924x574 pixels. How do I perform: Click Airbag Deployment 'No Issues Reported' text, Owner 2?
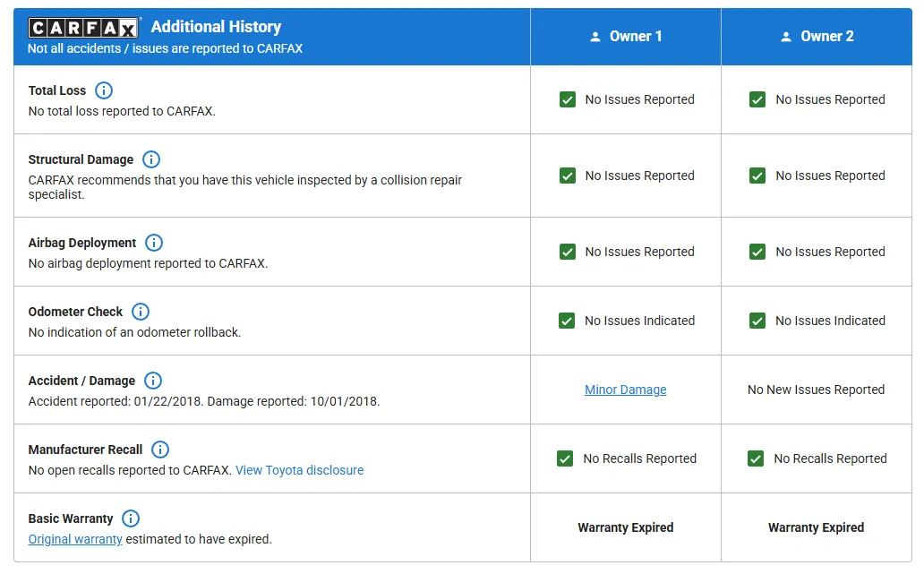(830, 252)
